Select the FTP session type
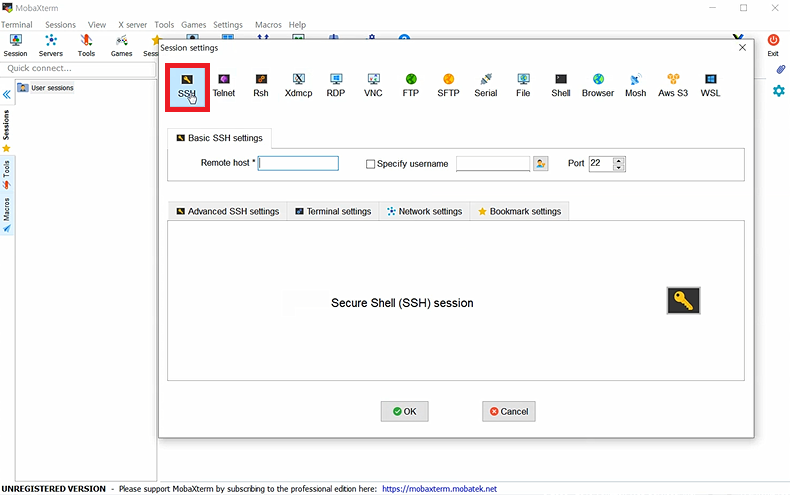790x496 pixels. pos(411,86)
